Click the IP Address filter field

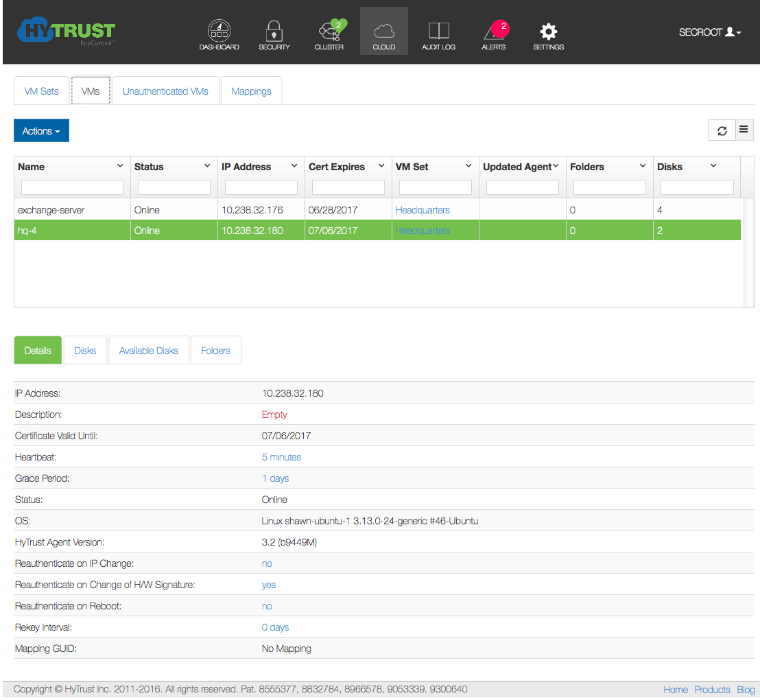[261, 187]
